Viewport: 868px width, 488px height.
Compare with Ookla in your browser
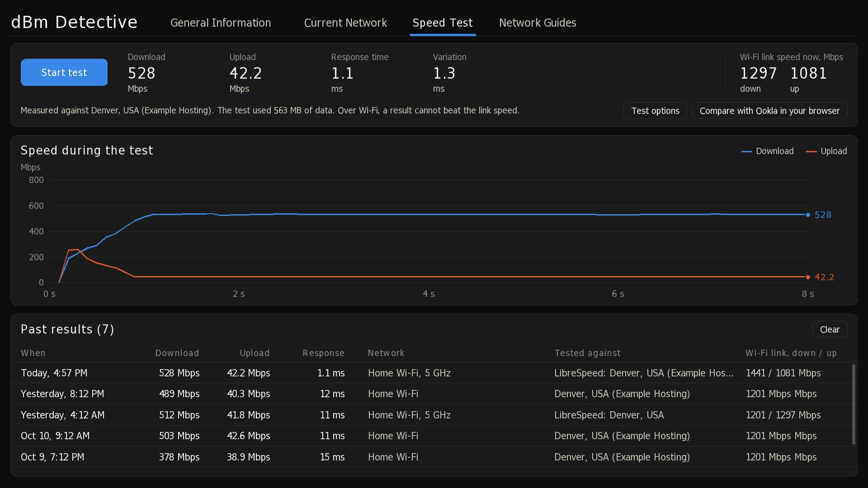pyautogui.click(x=769, y=111)
